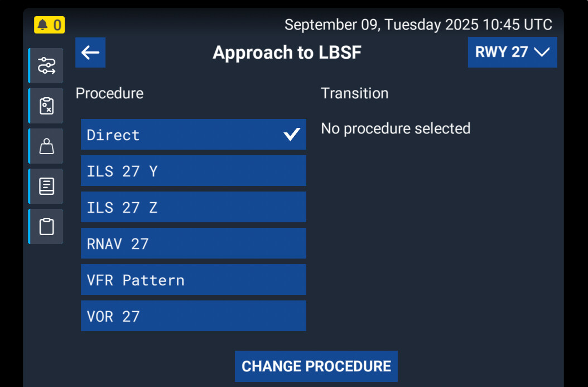The height and width of the screenshot is (387, 588).
Task: Choose the VOR 27 approach
Action: point(193,316)
